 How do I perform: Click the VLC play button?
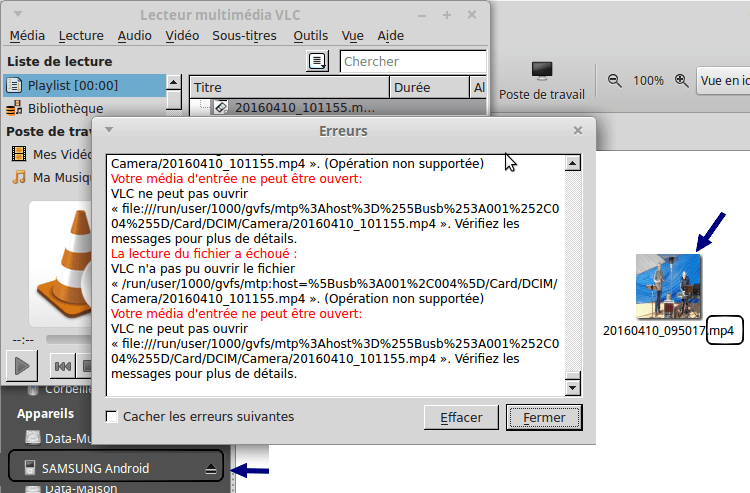coord(21,366)
